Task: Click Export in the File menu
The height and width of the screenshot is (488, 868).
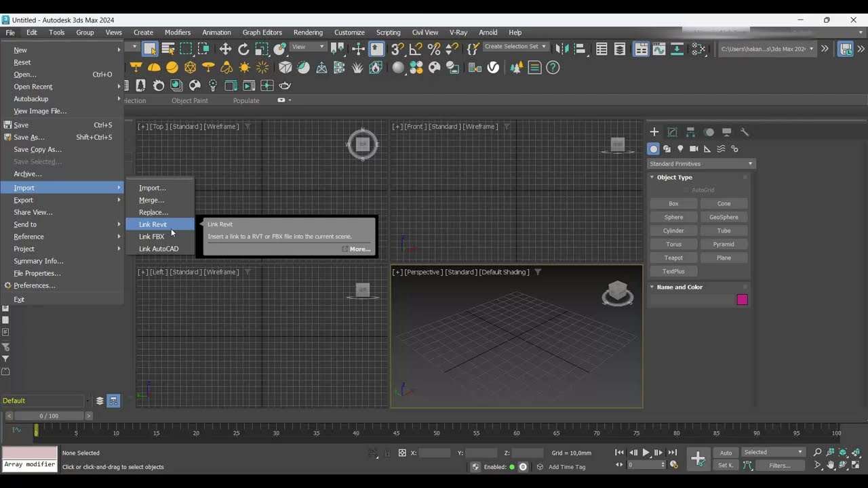Action: pos(24,200)
